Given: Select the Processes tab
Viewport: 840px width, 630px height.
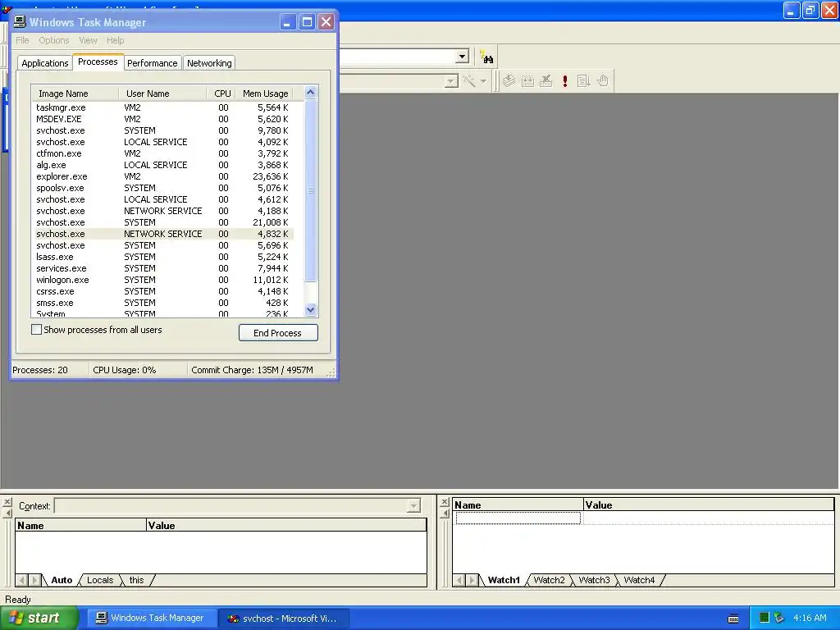Looking at the screenshot, I should click(x=98, y=62).
